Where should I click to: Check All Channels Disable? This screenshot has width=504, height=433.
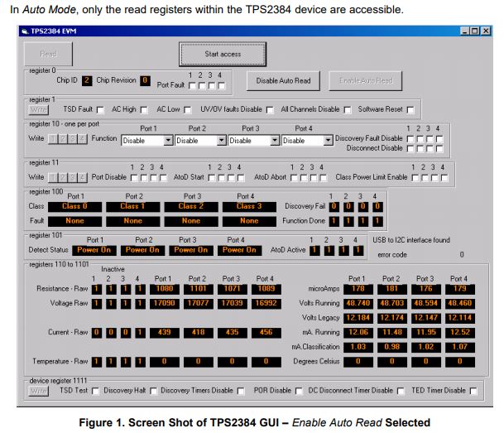point(348,110)
